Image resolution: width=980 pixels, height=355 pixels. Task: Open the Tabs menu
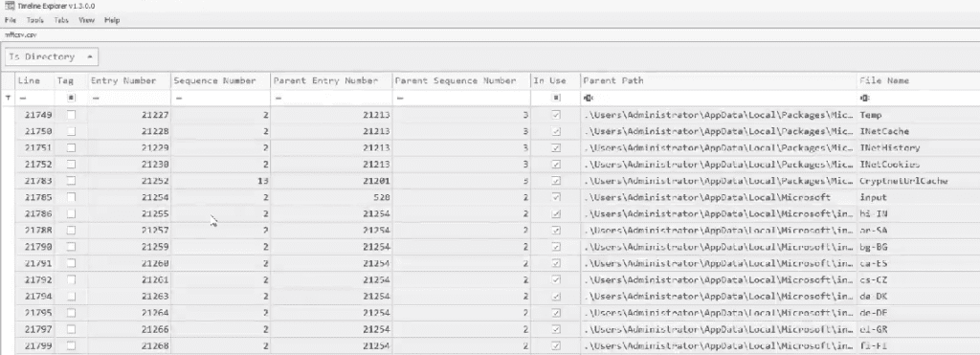61,20
